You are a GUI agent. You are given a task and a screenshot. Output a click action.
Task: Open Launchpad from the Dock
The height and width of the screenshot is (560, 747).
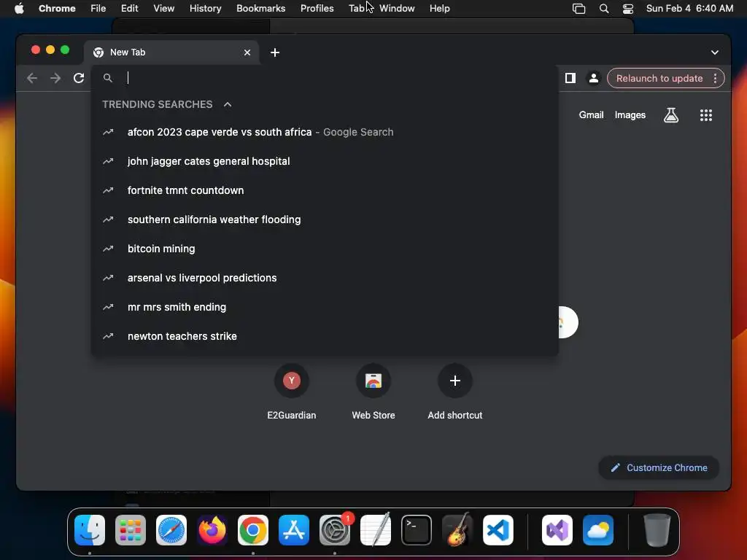tap(131, 530)
